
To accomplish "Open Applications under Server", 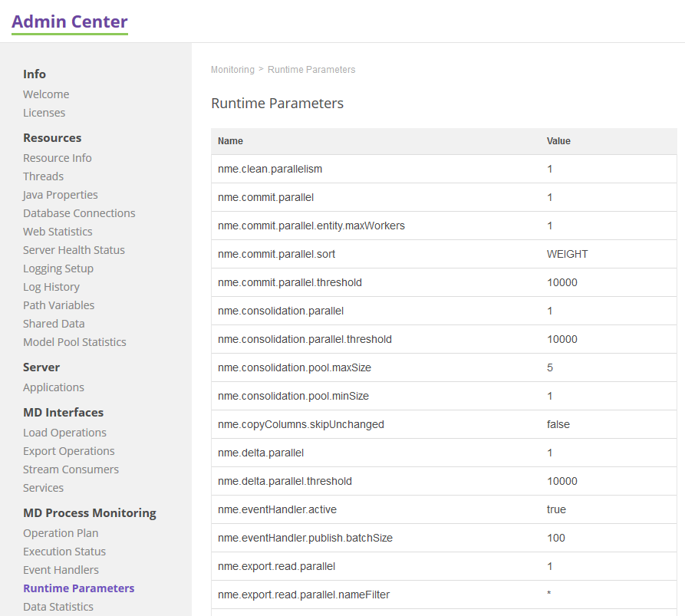I will tap(54, 387).
